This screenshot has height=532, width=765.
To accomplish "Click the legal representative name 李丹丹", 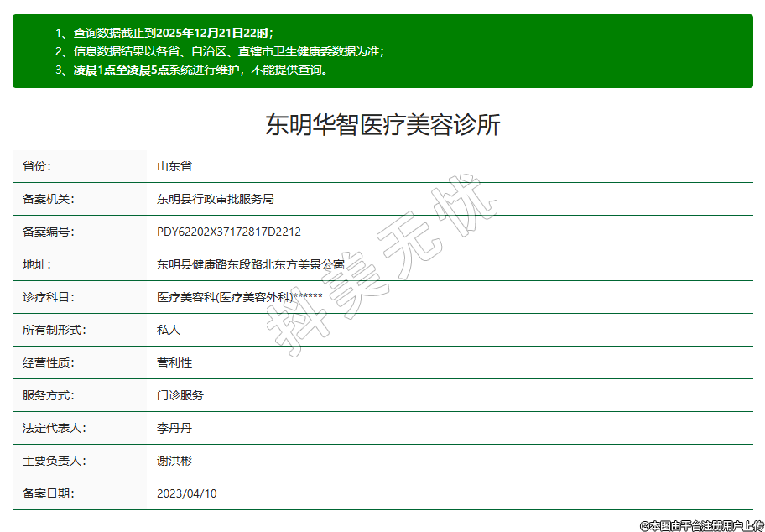I will 174,428.
